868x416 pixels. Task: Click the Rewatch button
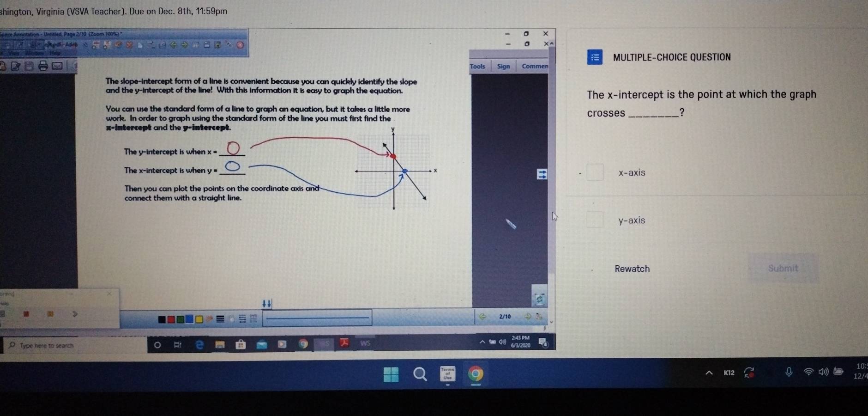pyautogui.click(x=632, y=269)
